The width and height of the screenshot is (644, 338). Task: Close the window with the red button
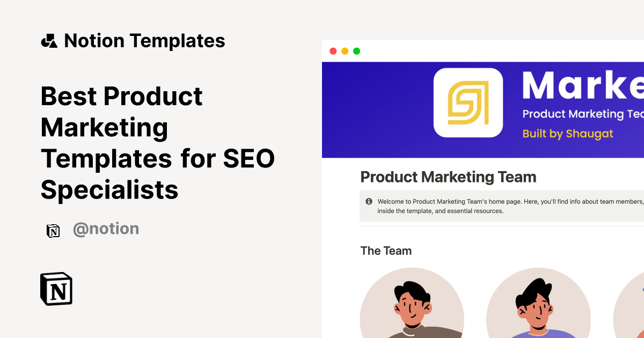(x=333, y=52)
